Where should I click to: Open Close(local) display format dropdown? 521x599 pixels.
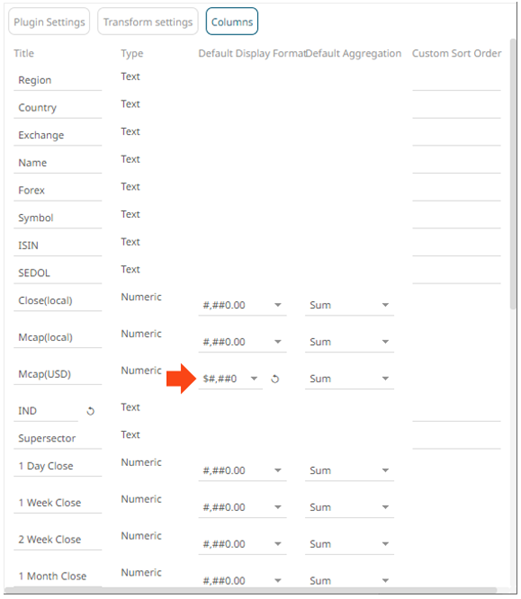[x=242, y=305]
